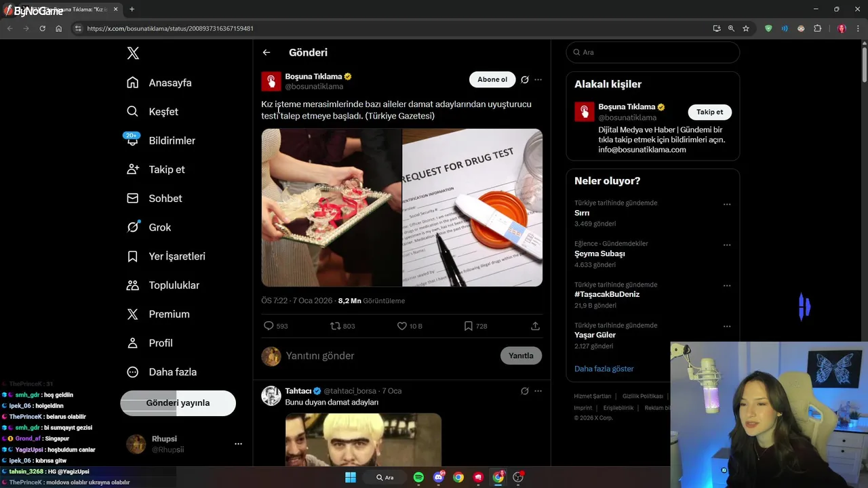Open Spotify from the taskbar
The width and height of the screenshot is (868, 488).
(x=418, y=477)
